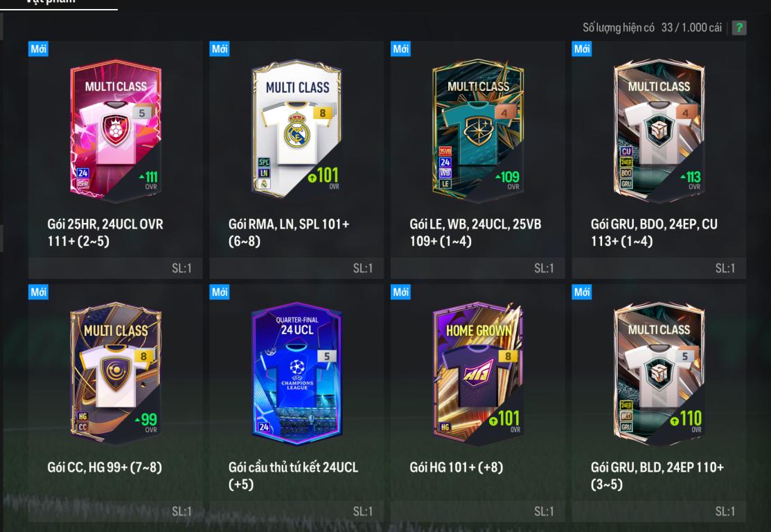Click the GRU BLD 24EP 110 OVR card
Screen dimensions: 771x532
(x=659, y=373)
